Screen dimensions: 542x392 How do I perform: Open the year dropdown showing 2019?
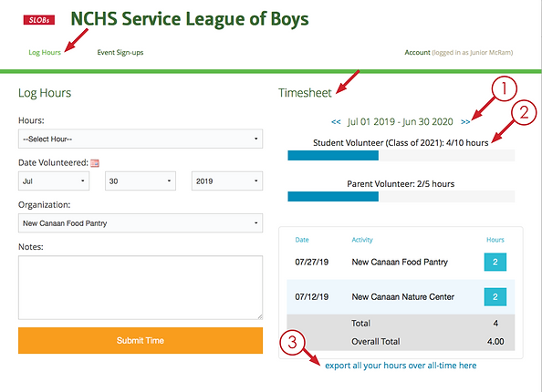[227, 181]
